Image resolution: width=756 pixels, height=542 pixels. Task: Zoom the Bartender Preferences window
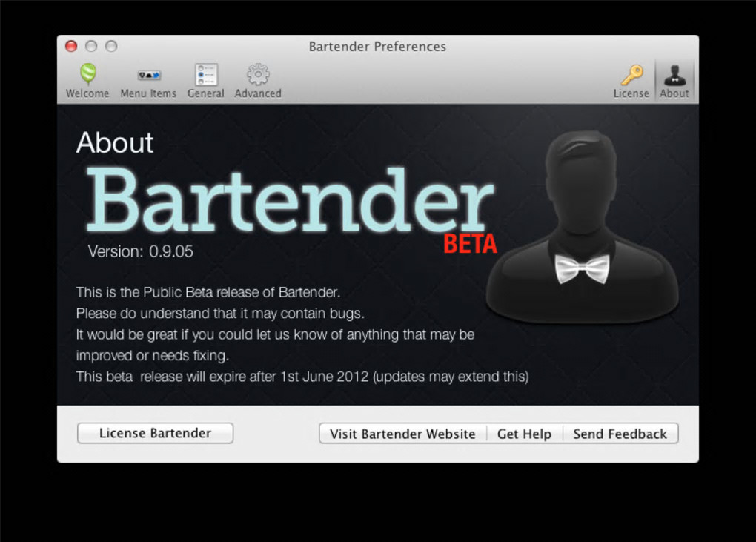point(111,46)
